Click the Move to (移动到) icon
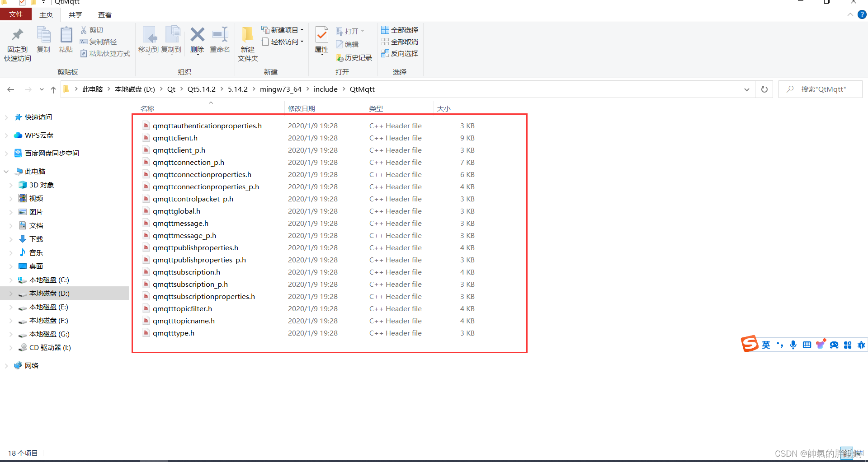This screenshot has height=462, width=868. click(149, 35)
